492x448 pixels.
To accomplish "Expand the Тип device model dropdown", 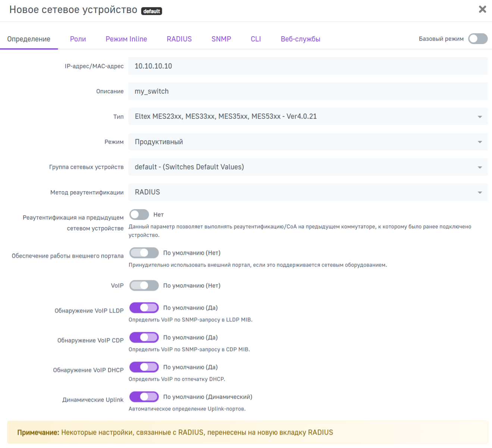I will pyautogui.click(x=308, y=116).
